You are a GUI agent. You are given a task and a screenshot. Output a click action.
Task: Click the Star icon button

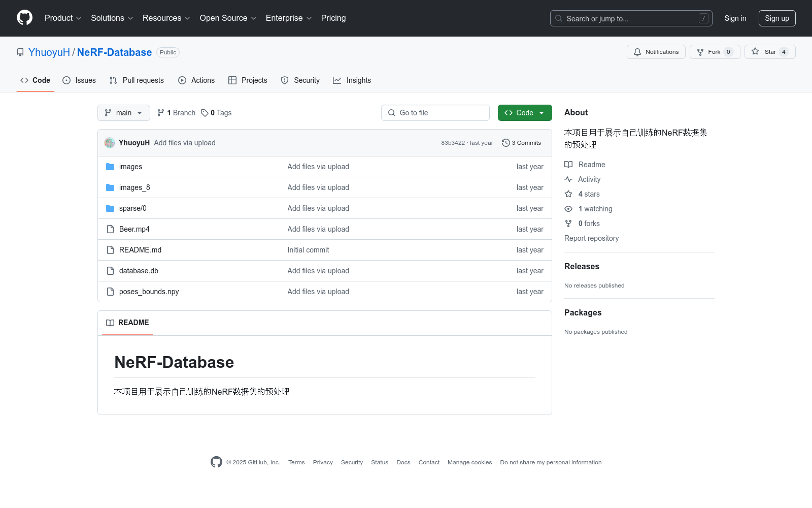coord(755,52)
